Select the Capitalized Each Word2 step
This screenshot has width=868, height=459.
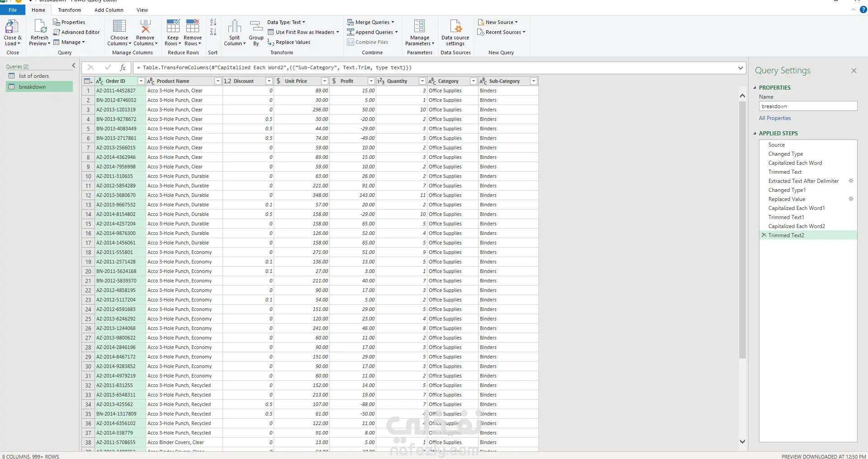coord(808,226)
